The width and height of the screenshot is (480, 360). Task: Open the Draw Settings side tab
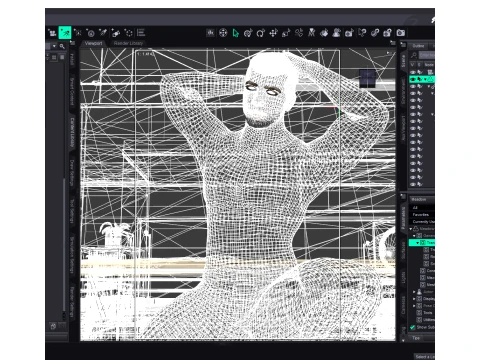click(x=72, y=173)
